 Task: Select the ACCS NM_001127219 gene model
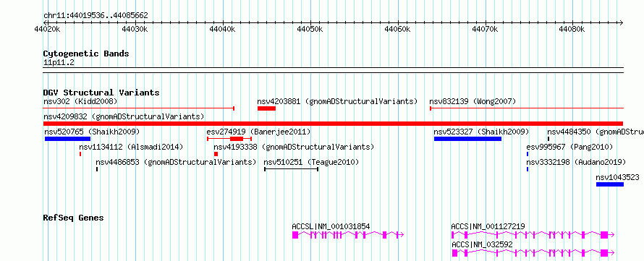tap(533, 235)
